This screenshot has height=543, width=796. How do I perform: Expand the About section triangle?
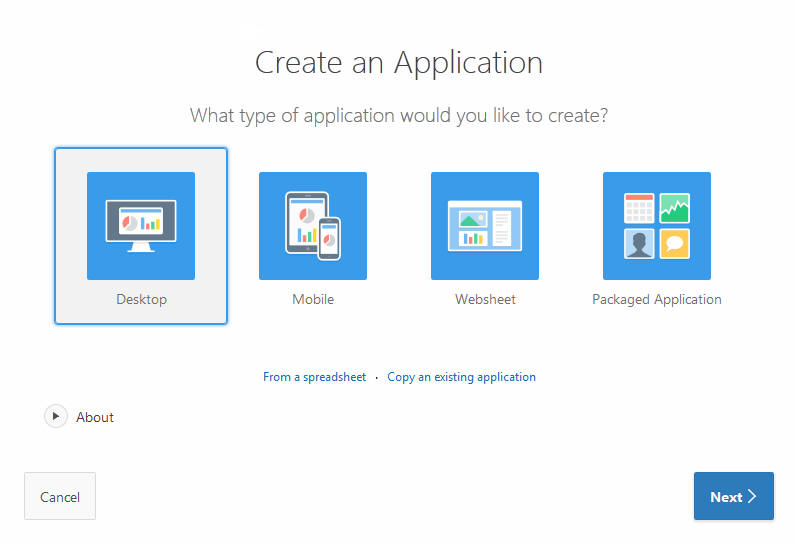coord(56,416)
